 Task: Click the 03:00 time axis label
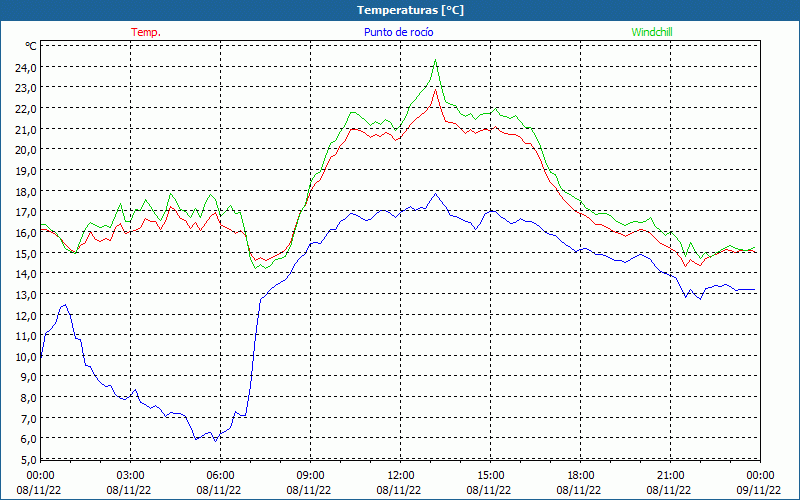click(131, 476)
